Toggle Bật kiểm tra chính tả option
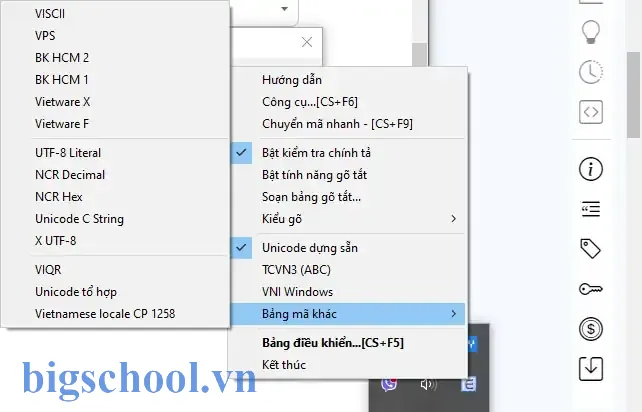The width and height of the screenshot is (642, 412). 348,153
